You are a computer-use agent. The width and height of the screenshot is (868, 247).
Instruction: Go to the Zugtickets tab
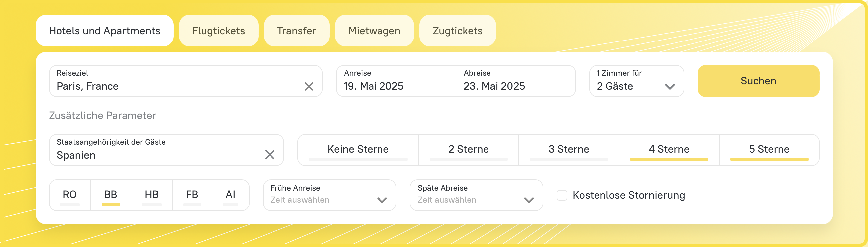tap(457, 31)
